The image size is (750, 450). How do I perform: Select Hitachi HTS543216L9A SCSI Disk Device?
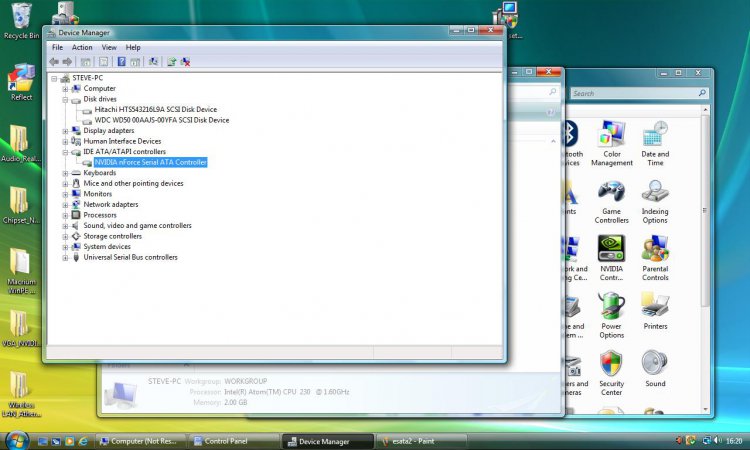(x=155, y=110)
